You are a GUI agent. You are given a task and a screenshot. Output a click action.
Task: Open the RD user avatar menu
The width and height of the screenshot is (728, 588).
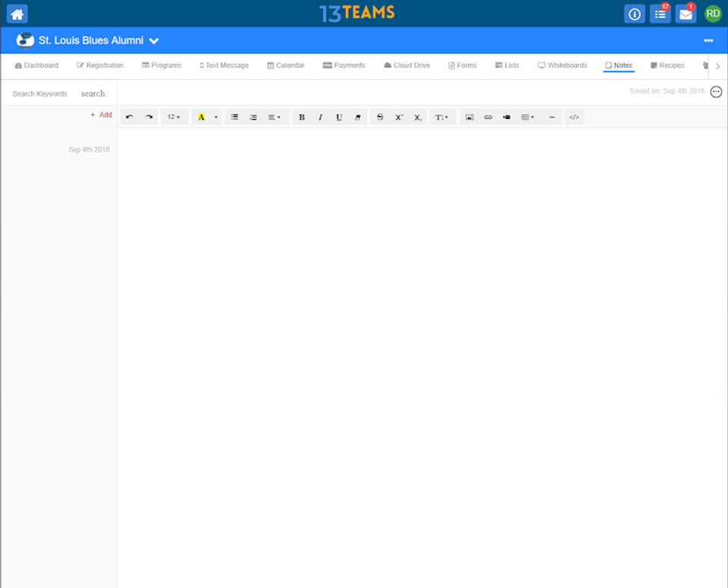click(x=713, y=14)
